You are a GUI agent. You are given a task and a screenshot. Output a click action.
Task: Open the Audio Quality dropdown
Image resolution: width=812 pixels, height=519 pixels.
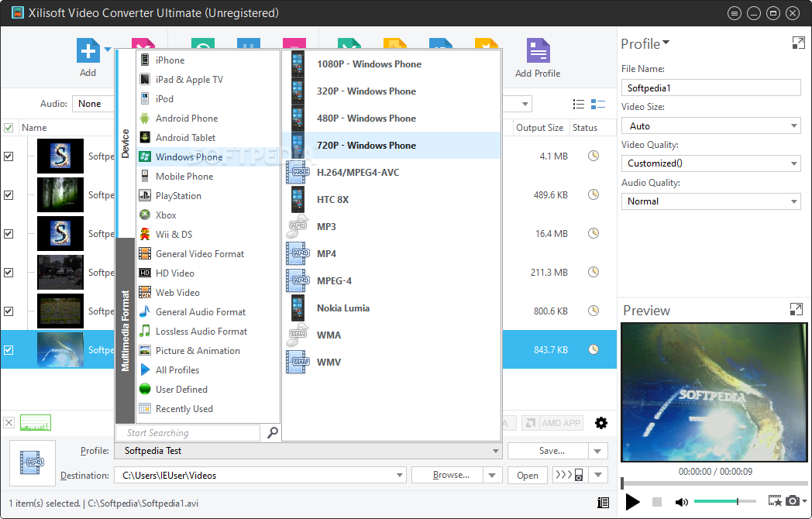711,201
